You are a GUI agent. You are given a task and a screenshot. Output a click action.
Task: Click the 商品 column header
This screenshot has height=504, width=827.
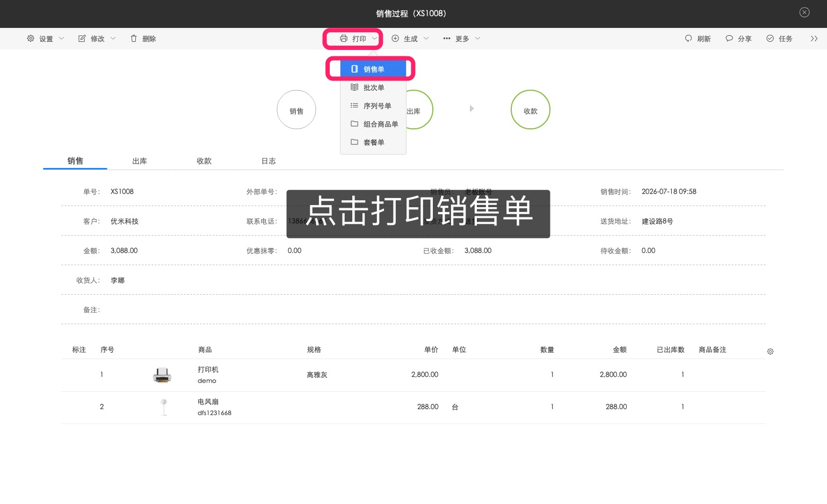point(205,350)
